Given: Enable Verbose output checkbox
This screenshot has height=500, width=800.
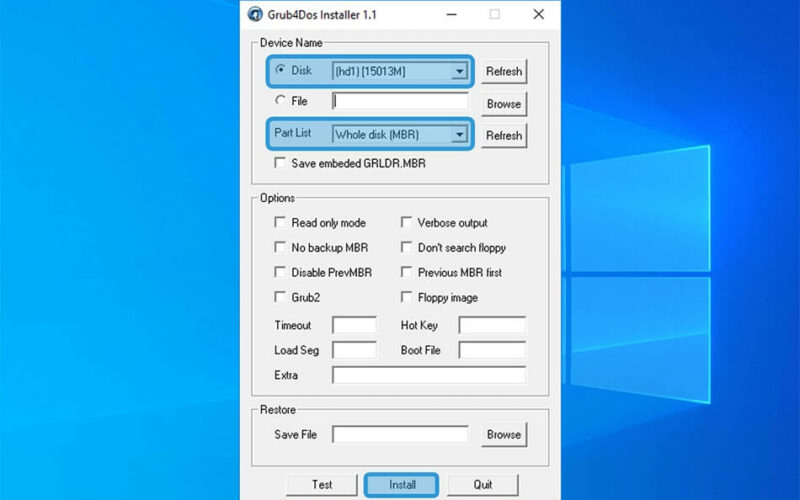Looking at the screenshot, I should coord(407,222).
